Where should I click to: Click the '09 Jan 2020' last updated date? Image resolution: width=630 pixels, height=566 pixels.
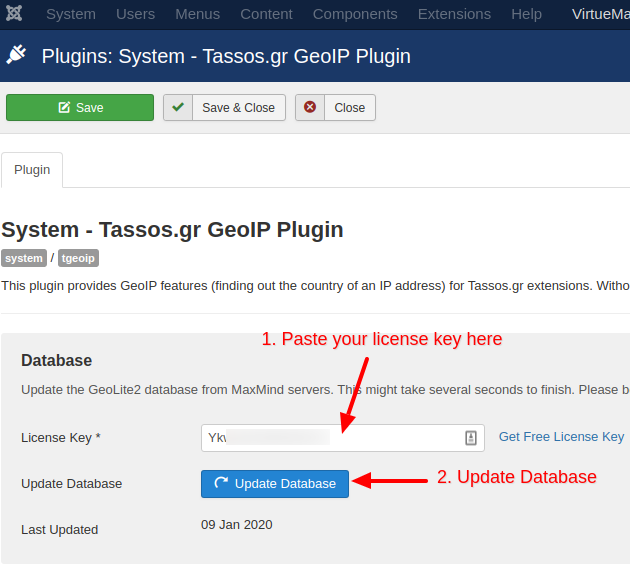[237, 525]
